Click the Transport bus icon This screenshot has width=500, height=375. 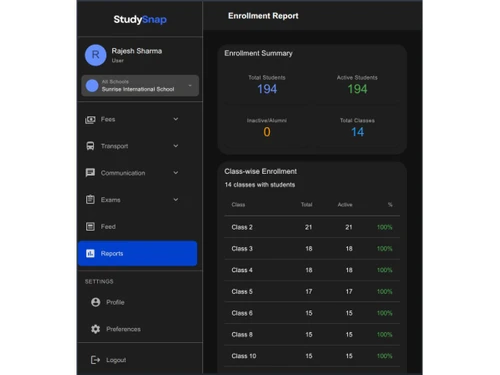click(x=90, y=146)
